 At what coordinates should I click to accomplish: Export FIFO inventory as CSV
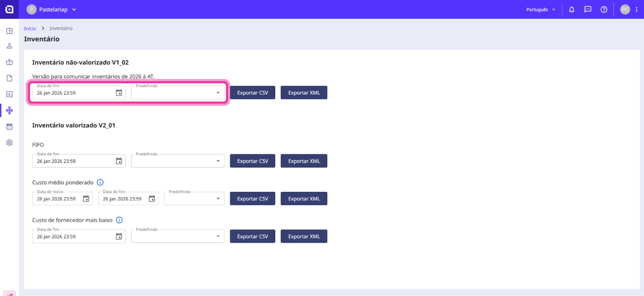pyautogui.click(x=252, y=161)
